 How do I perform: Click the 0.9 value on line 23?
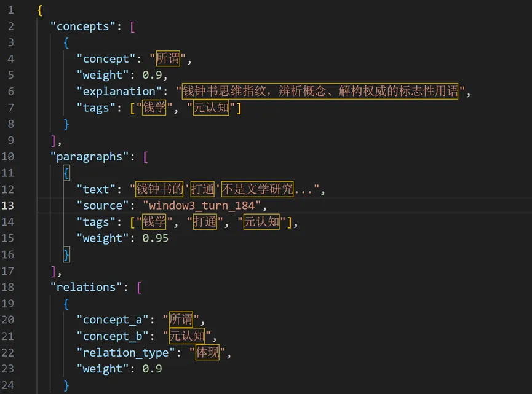152,369
